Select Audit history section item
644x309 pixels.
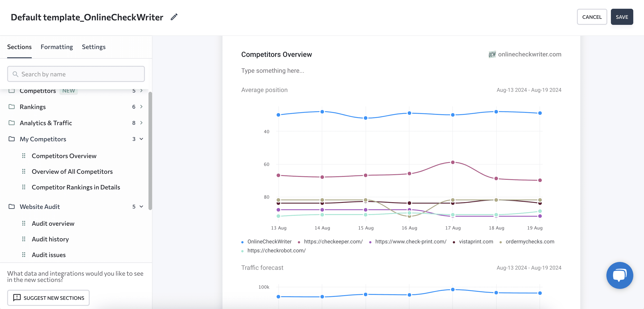point(50,239)
